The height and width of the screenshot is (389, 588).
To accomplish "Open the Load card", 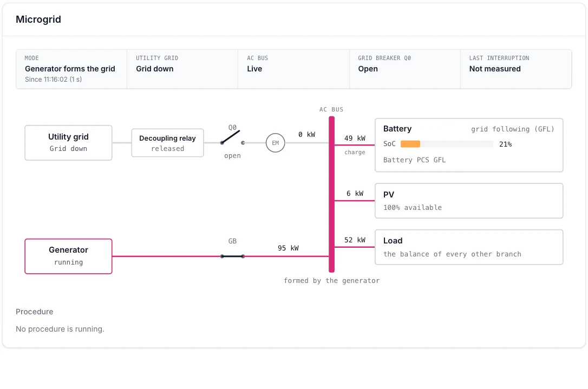I will coord(469,247).
